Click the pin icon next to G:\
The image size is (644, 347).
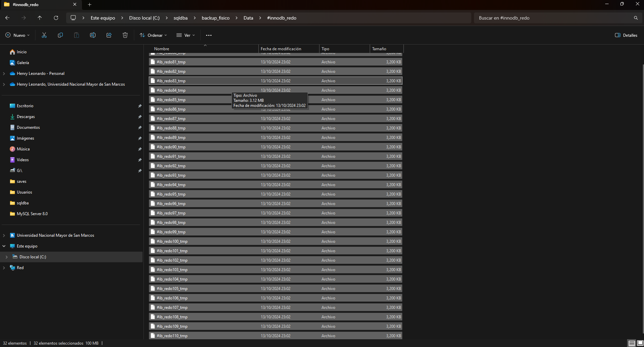point(140,171)
